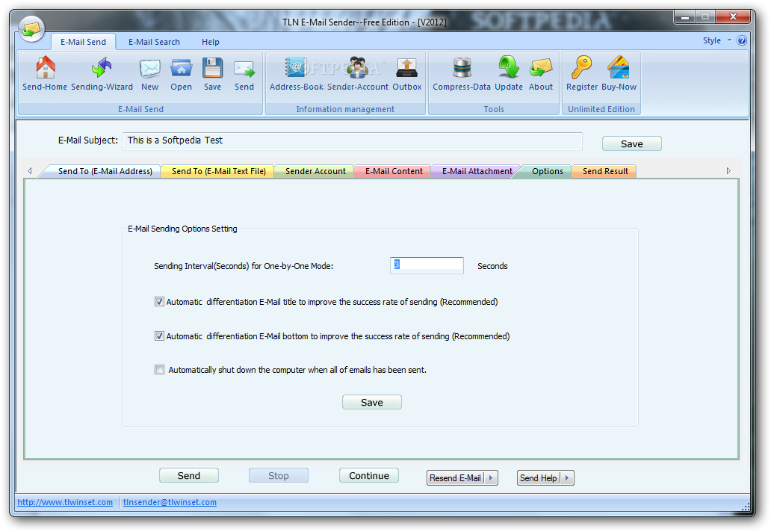Click the bottom Send button
The image size is (771, 532).
(189, 476)
